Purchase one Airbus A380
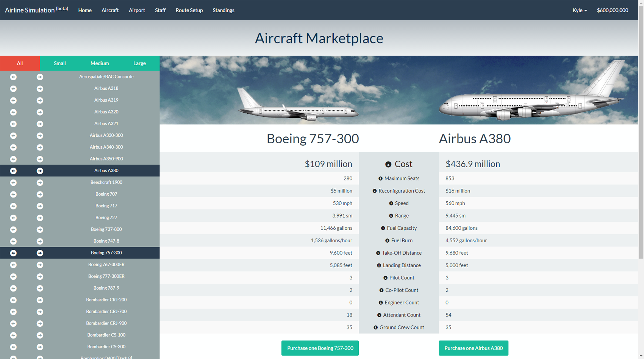This screenshot has height=359, width=644. tap(474, 348)
